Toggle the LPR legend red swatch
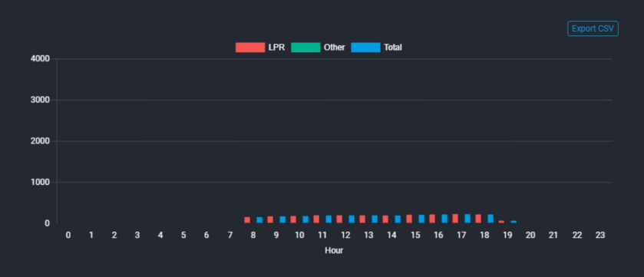Image resolution: width=644 pixels, height=277 pixels. tap(250, 48)
